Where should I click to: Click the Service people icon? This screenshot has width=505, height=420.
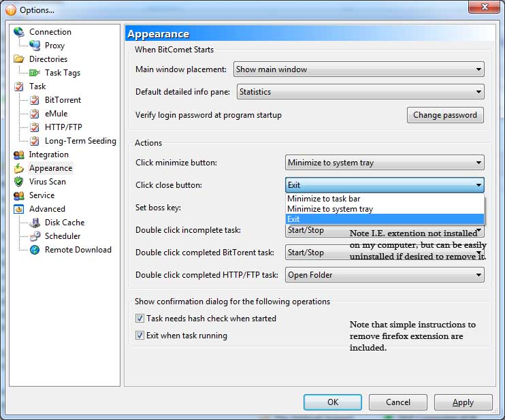[x=19, y=195]
